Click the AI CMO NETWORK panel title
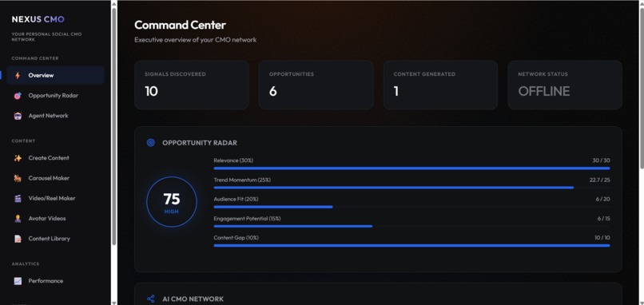644x305 pixels. 193,299
